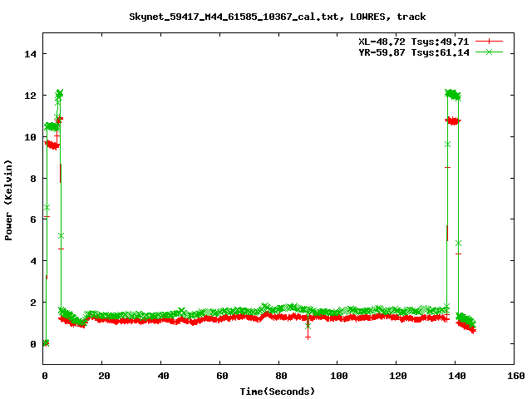Click x-axis tick label 20
532x399 pixels.
point(104,376)
